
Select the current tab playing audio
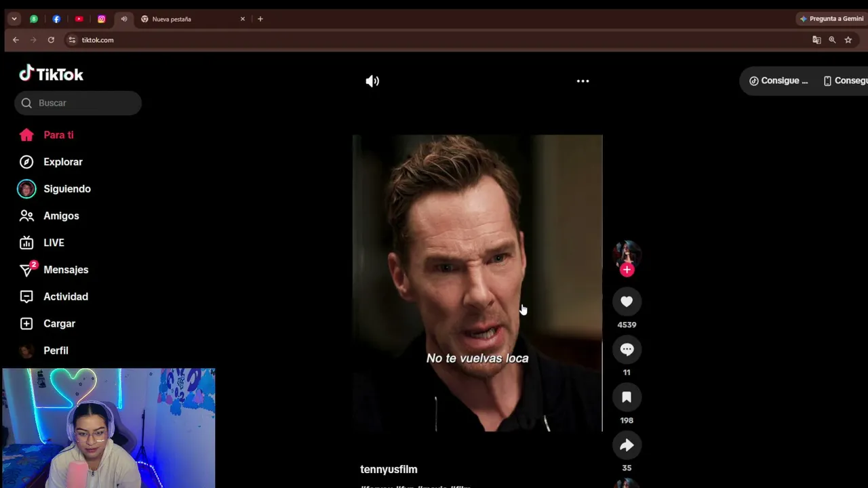(123, 19)
